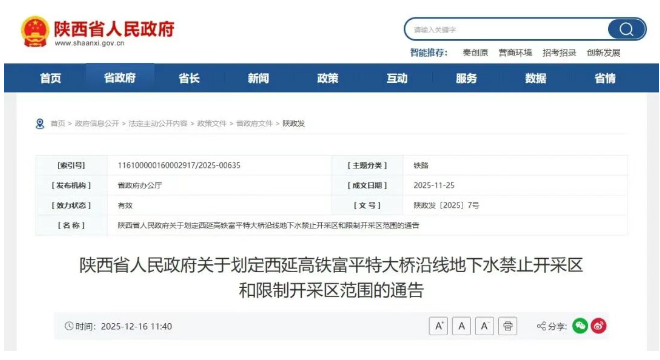This screenshot has width=660, height=360.
Task: Click the 成文日期 field label
Action: coord(367,185)
